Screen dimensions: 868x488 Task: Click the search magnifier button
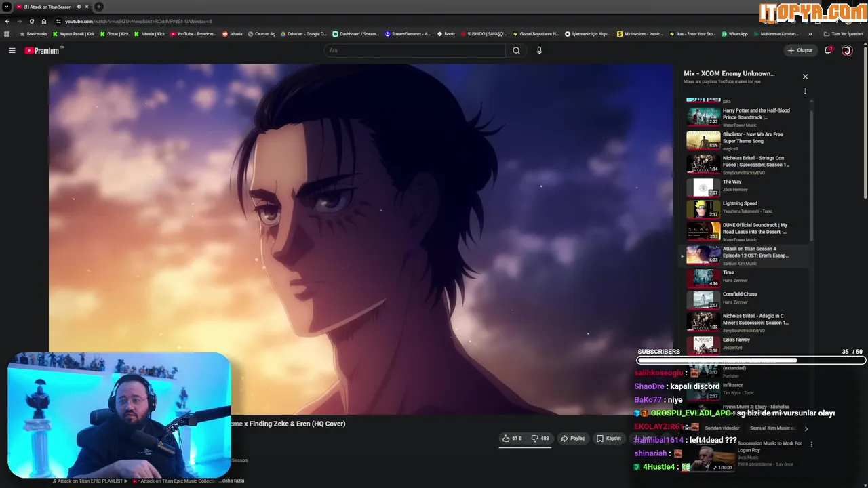tap(516, 50)
